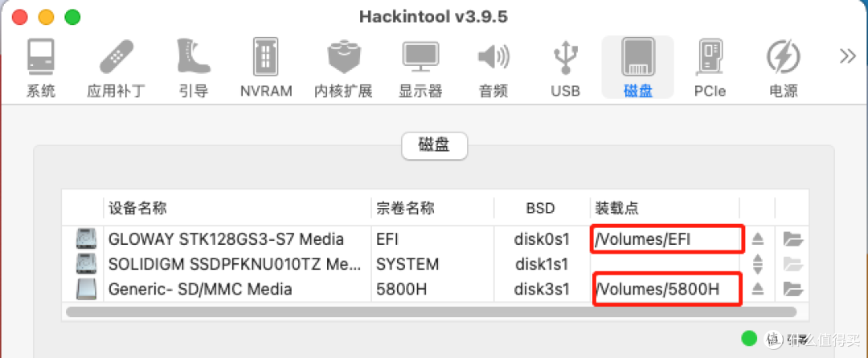868x358 pixels.
Task: Open the 电源 power section
Action: (784, 68)
